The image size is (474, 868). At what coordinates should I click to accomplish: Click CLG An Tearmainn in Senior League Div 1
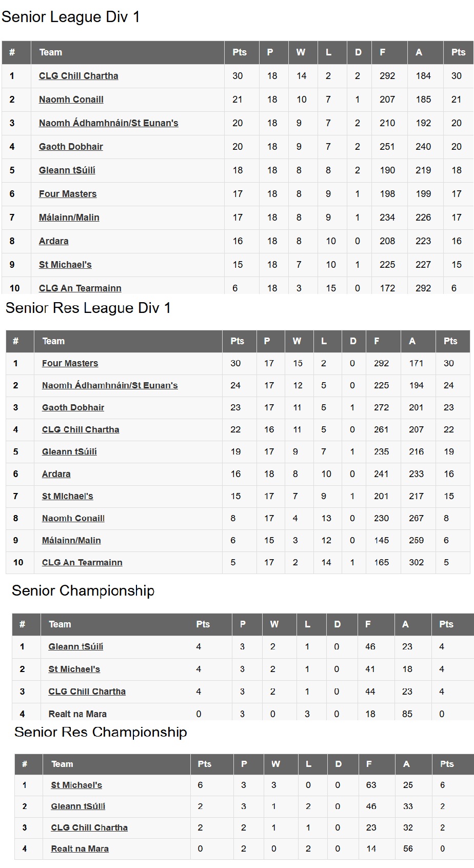coord(80,288)
